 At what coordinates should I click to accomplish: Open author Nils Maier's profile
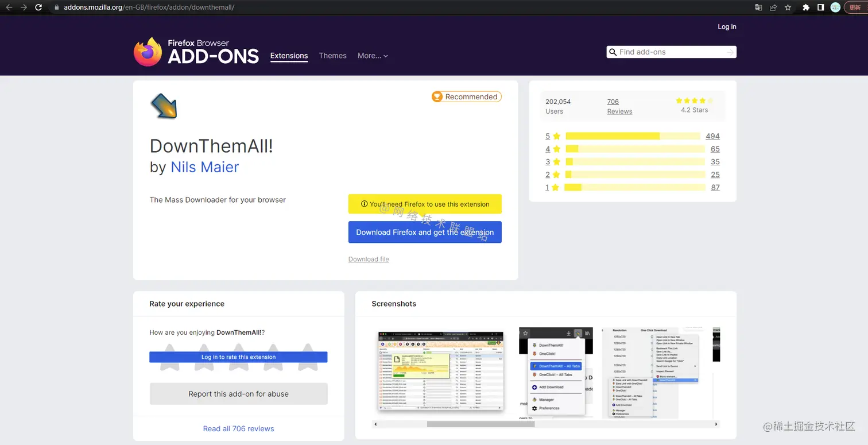[x=205, y=167]
